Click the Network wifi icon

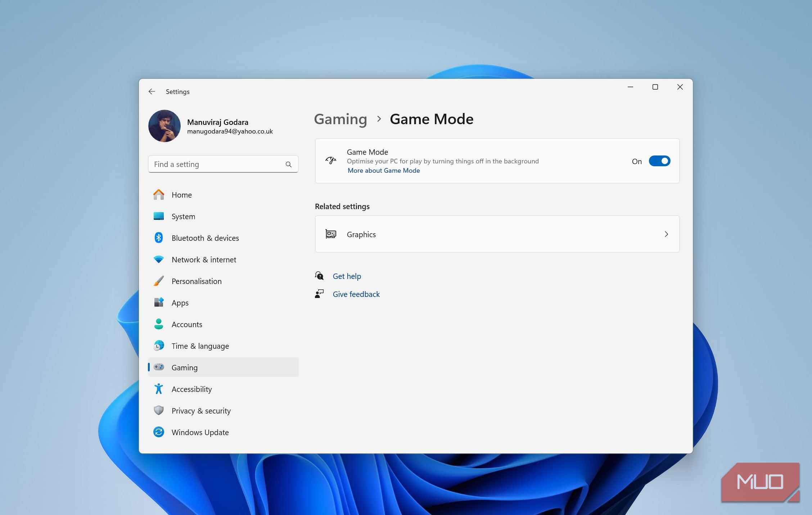click(158, 259)
